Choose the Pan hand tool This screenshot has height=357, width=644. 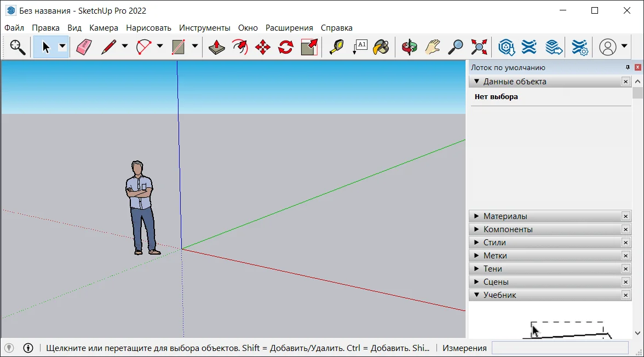pos(433,47)
